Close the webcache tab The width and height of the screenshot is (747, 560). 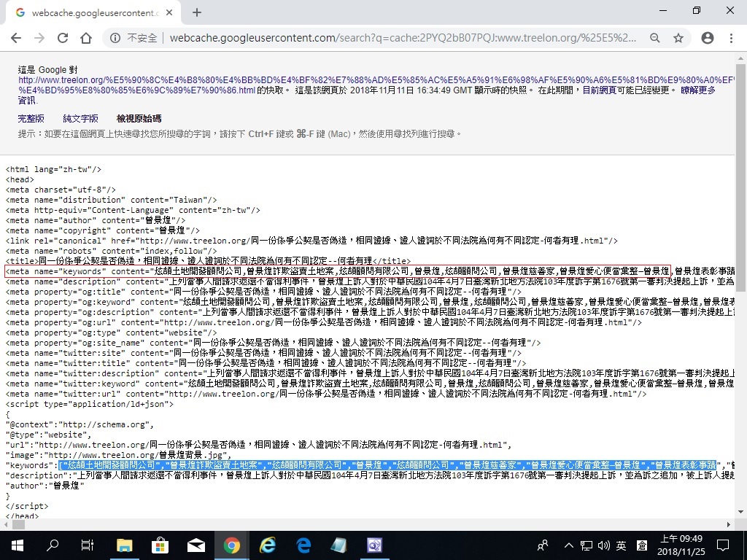pos(171,12)
